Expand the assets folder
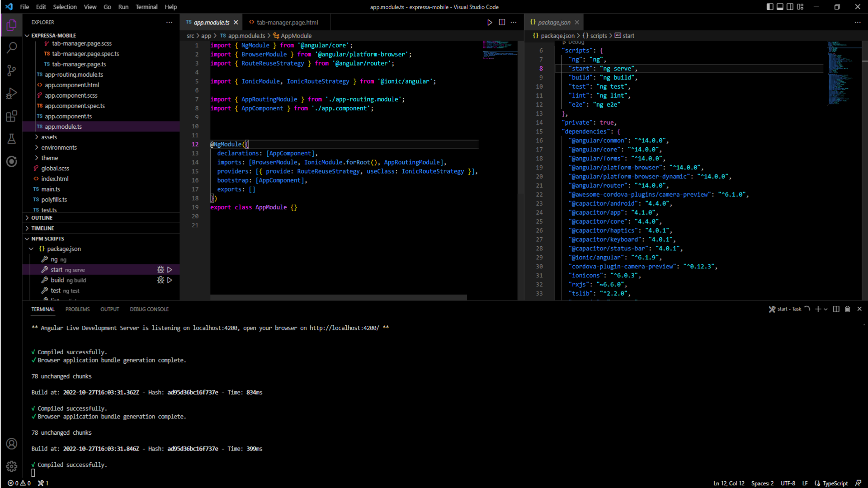This screenshot has height=488, width=868. click(x=49, y=137)
